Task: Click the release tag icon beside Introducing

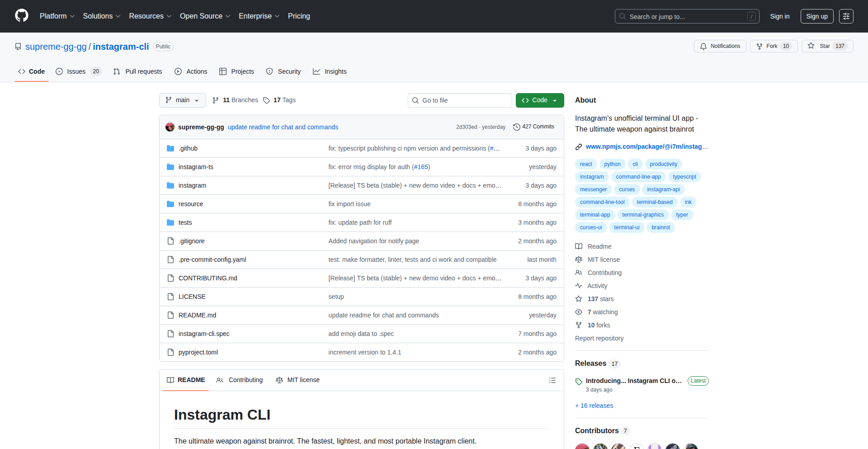Action: click(x=579, y=382)
